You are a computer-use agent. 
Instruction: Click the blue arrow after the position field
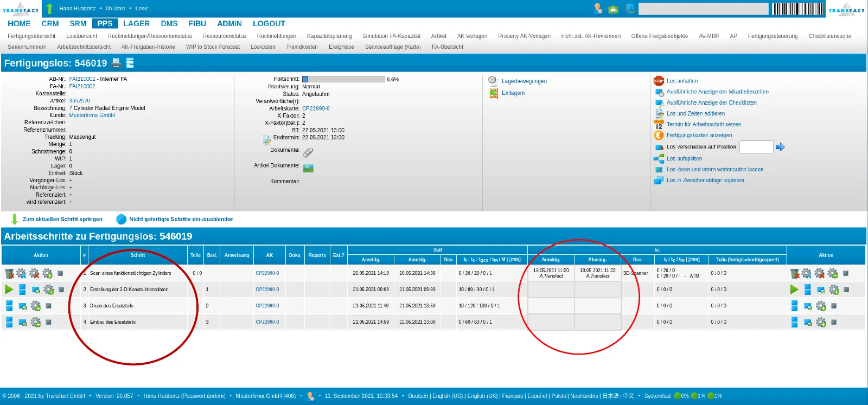[780, 146]
